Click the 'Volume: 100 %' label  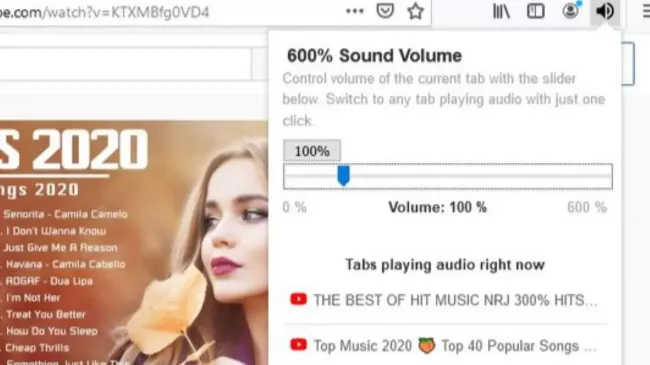[x=437, y=207]
